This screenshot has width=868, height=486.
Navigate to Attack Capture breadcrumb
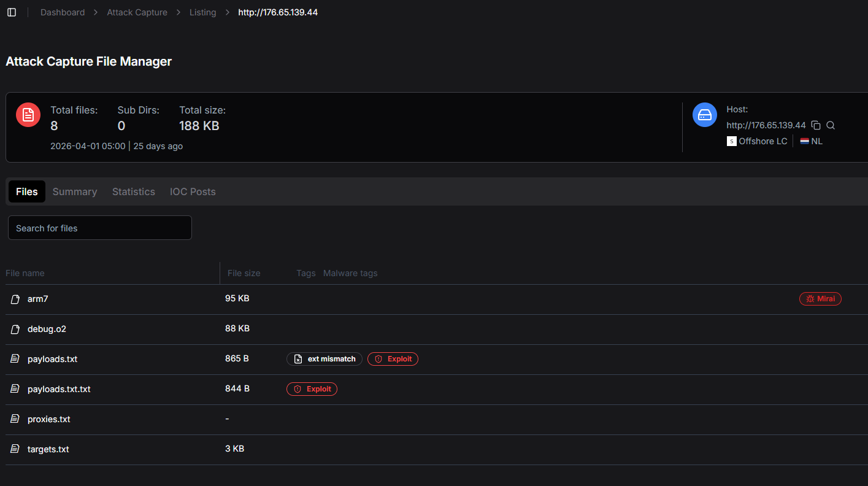pyautogui.click(x=137, y=12)
